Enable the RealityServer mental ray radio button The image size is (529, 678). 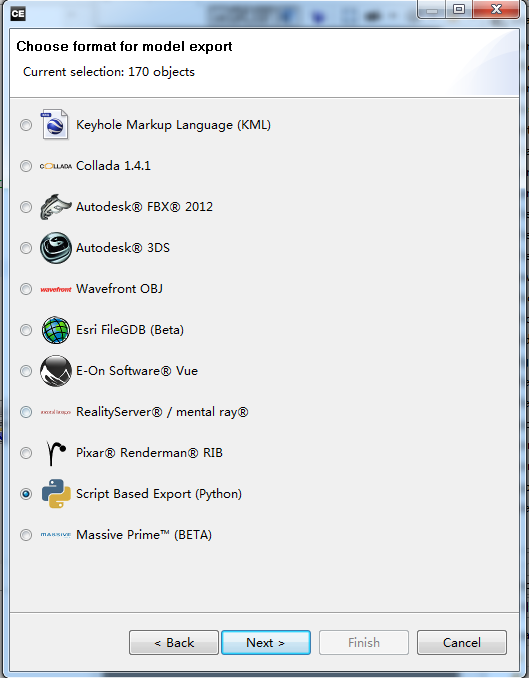tap(26, 412)
